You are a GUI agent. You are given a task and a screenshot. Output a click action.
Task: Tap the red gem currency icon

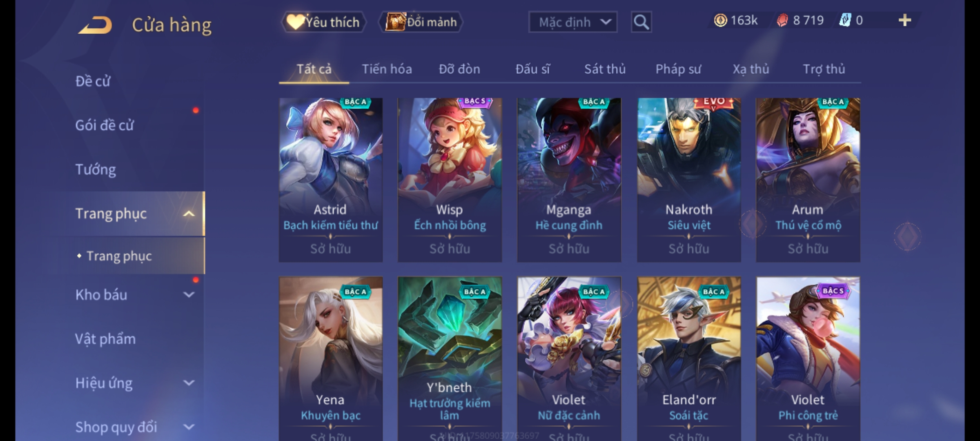(x=782, y=20)
